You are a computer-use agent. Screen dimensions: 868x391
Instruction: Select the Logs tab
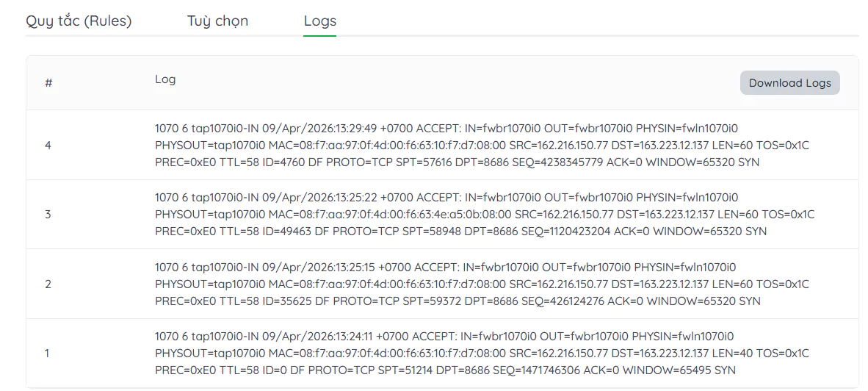coord(319,21)
